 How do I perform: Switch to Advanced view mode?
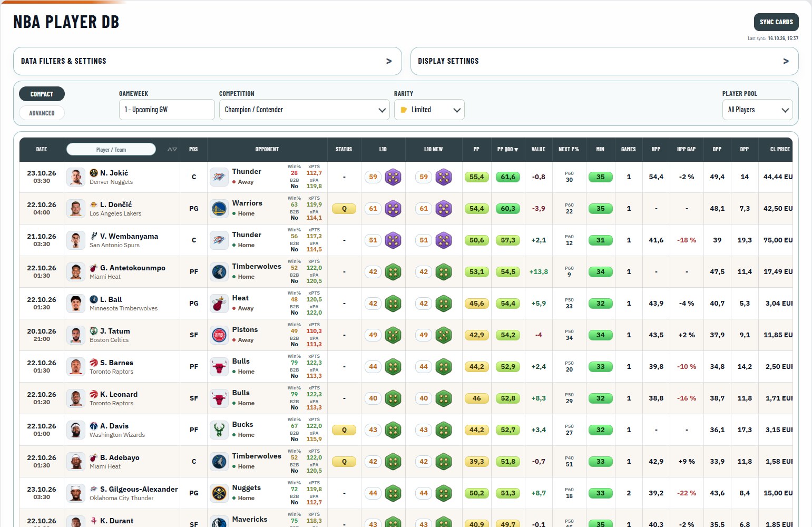point(42,113)
